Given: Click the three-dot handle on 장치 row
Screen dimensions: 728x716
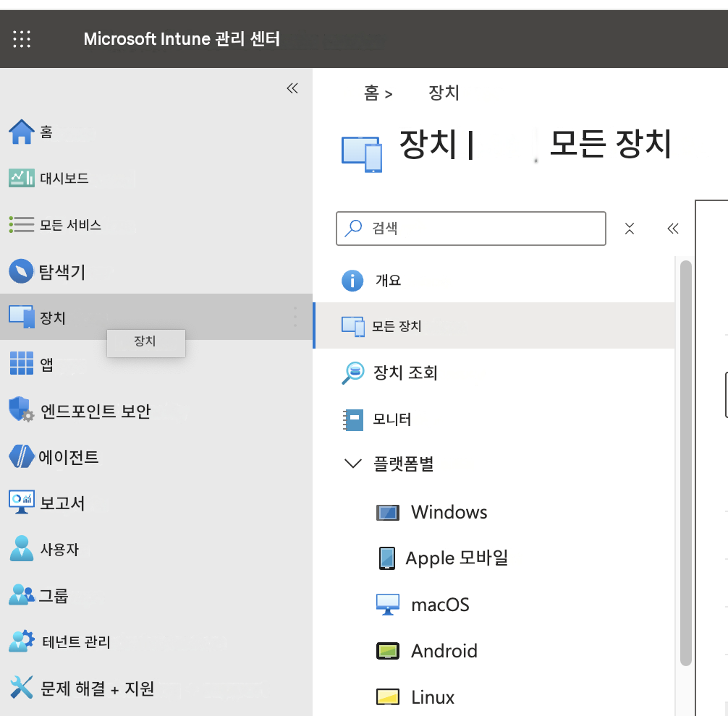Looking at the screenshot, I should pos(295,317).
